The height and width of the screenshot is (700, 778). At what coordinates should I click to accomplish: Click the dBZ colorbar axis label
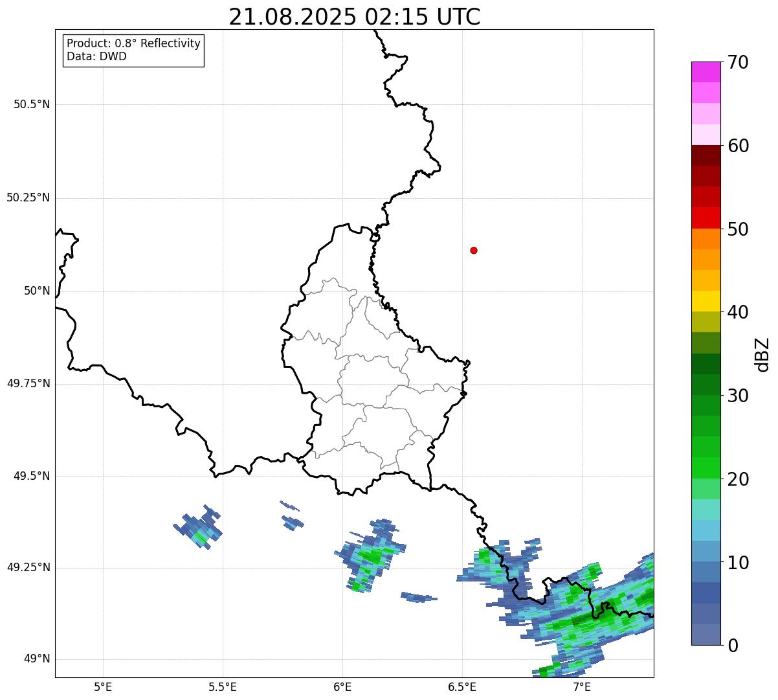[x=762, y=354]
